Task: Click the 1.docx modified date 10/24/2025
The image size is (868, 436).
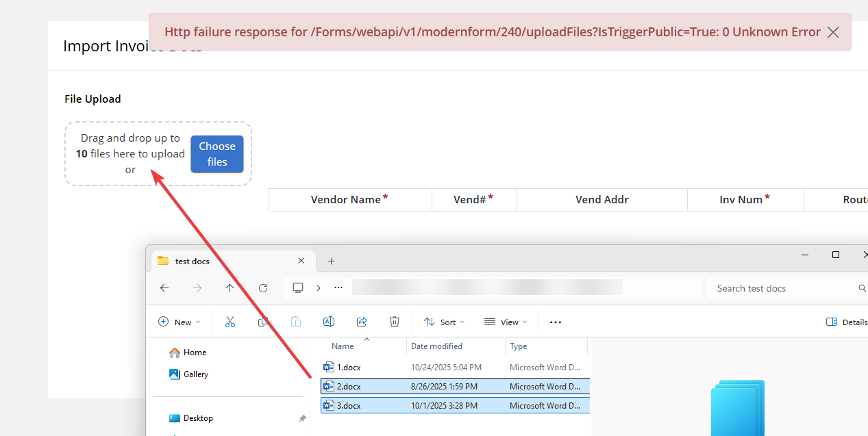Action: (x=446, y=368)
